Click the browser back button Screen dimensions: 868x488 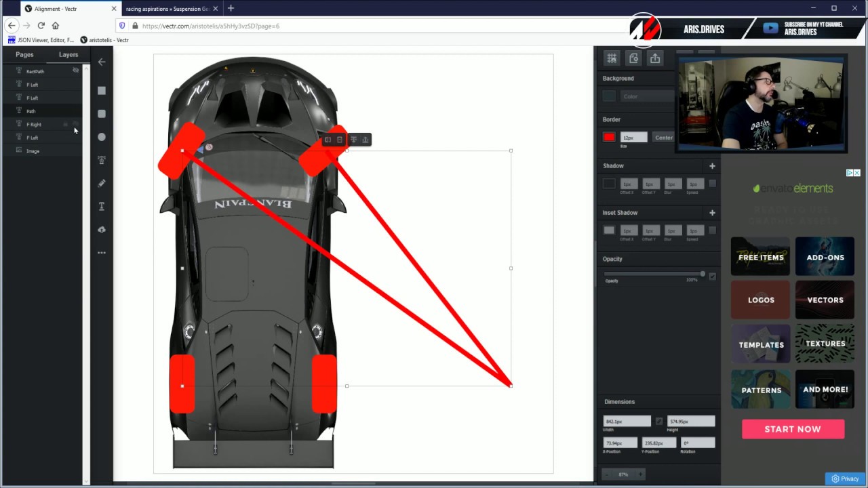coord(12,26)
